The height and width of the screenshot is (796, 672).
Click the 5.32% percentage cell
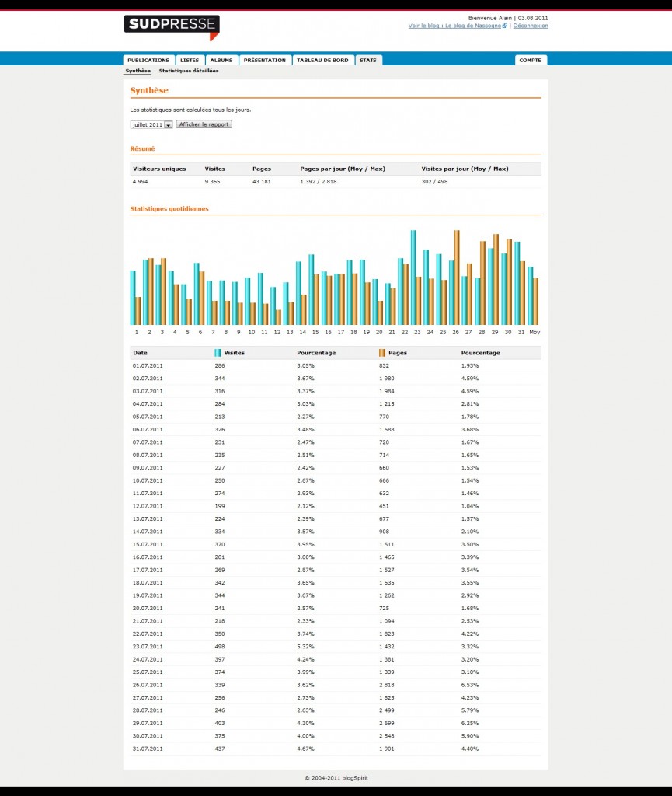click(305, 647)
